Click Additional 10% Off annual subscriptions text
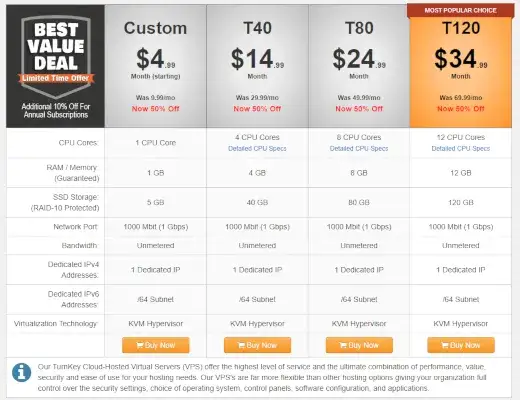 point(56,111)
